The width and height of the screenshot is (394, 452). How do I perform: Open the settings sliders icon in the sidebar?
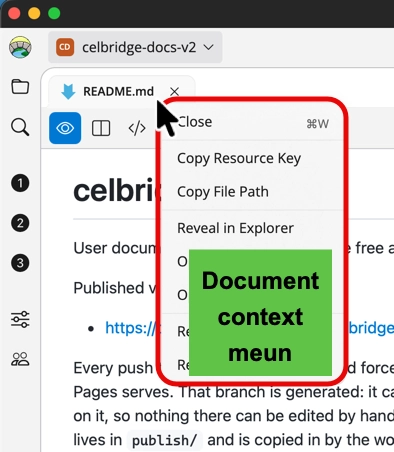click(x=20, y=319)
